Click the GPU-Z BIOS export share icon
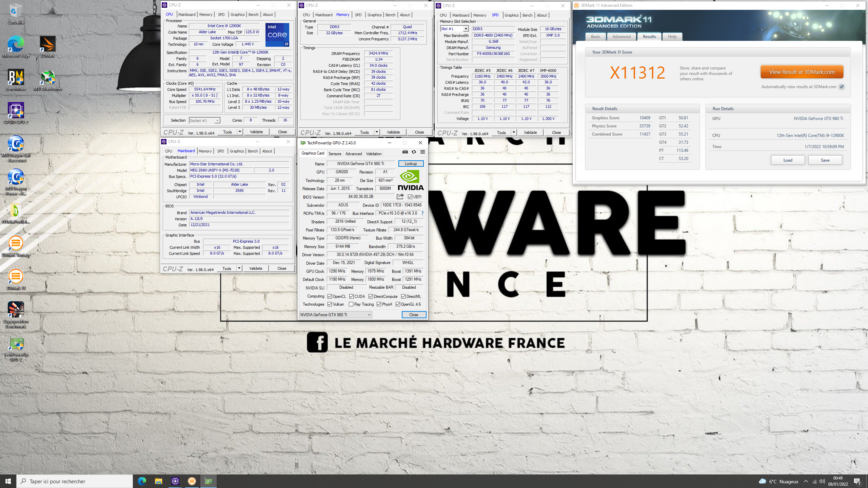Image resolution: width=868 pixels, height=488 pixels. click(400, 197)
